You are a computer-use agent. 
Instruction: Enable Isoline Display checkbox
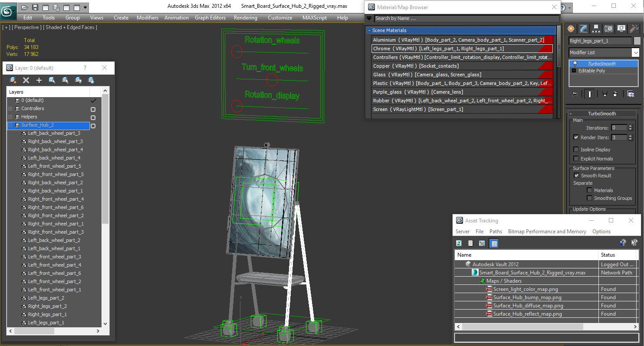(x=576, y=150)
